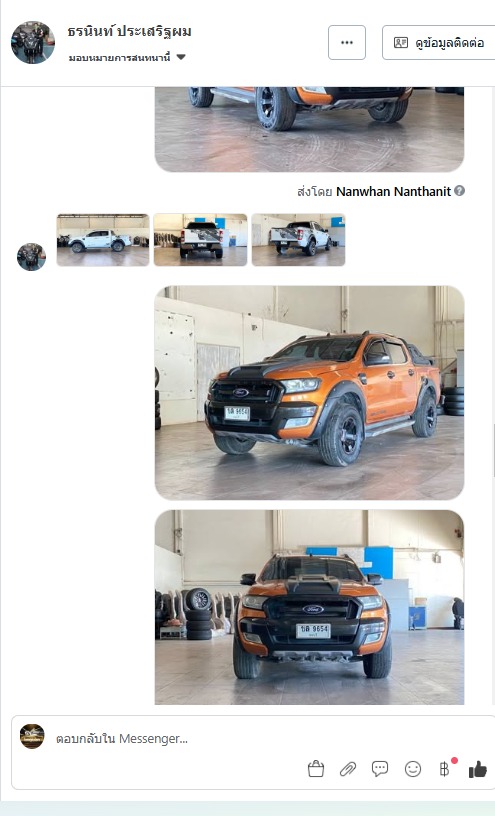The height and width of the screenshot is (816, 495).
Task: Click the dropdown arrow next to มอบหมายการสนทนานี้
Action: pyautogui.click(x=181, y=57)
